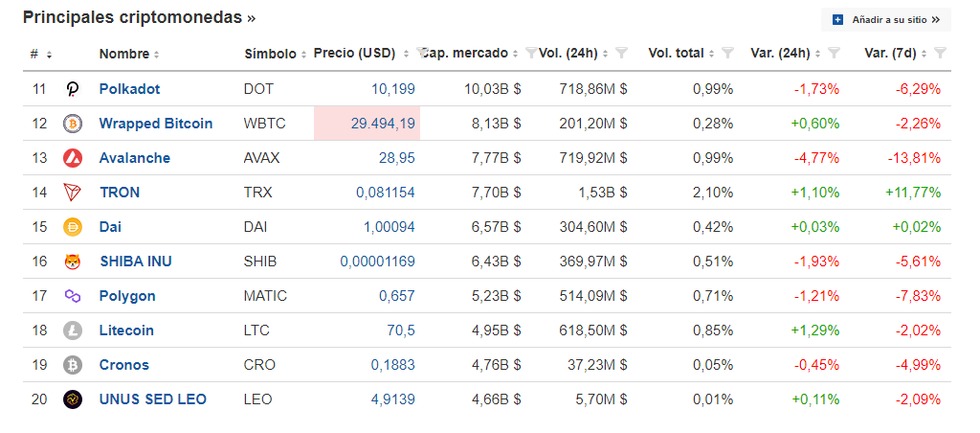The height and width of the screenshot is (433, 980).
Task: Sort by Vol. total column header
Action: pos(681,54)
